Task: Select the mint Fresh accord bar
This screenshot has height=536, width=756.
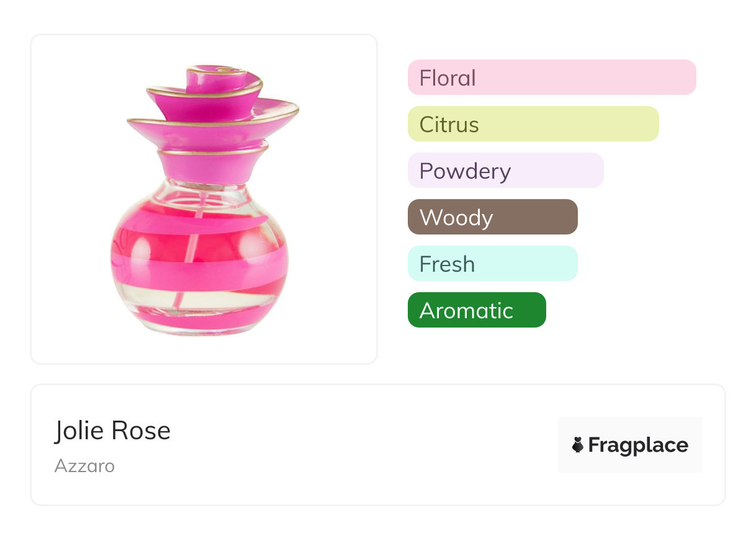Action: [492, 264]
